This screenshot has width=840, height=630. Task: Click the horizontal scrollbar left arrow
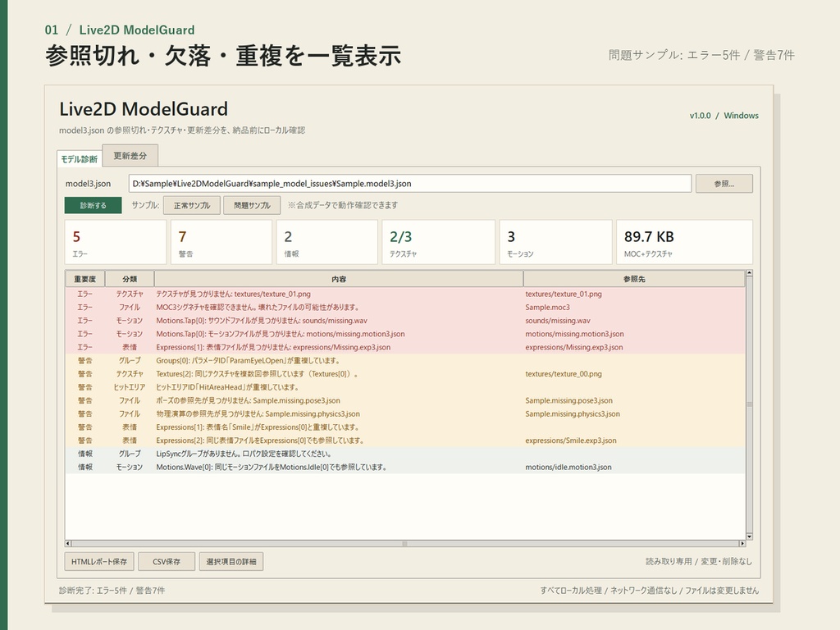point(68,543)
